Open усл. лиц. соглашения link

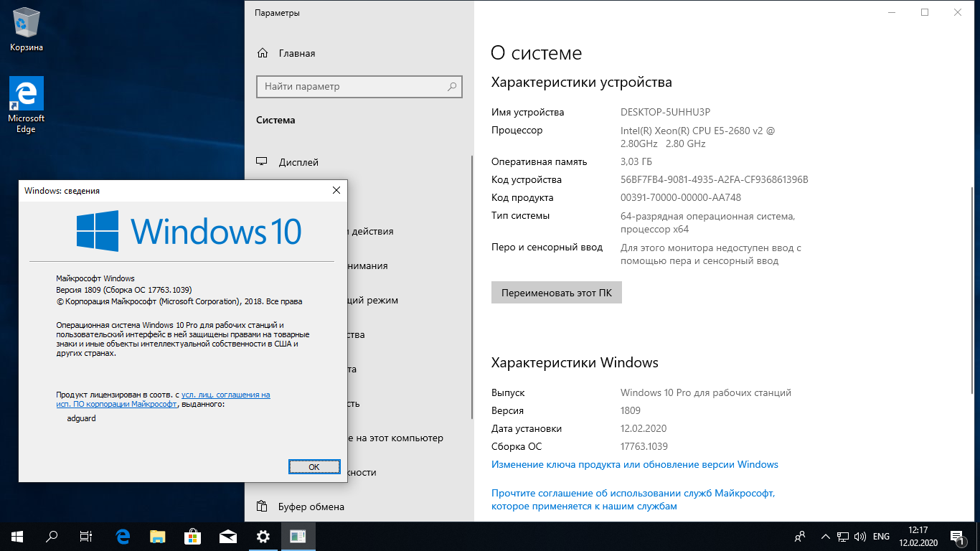pos(226,395)
